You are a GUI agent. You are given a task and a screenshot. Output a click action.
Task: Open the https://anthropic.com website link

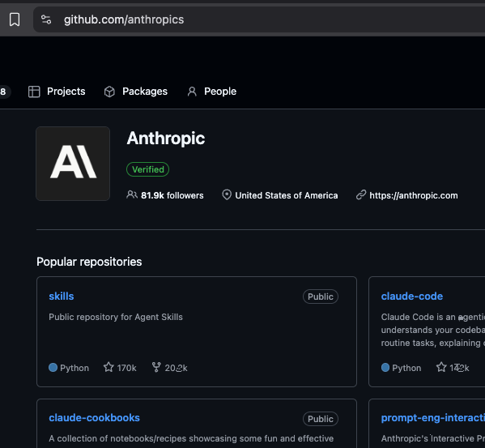[x=414, y=195]
